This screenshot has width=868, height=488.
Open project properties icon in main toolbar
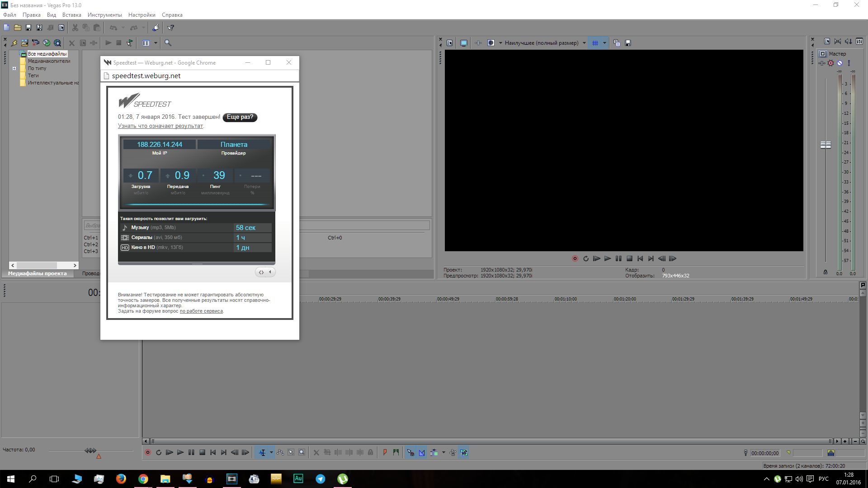61,28
